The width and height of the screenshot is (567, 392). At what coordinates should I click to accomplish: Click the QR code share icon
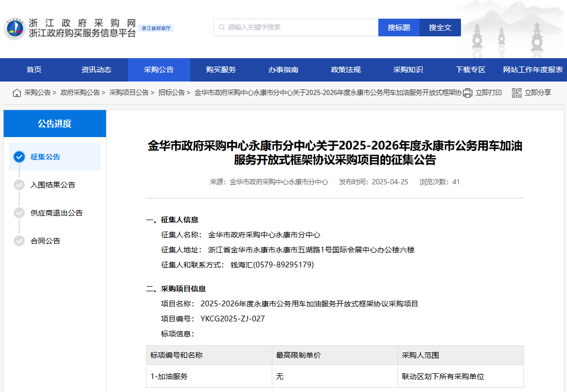[516, 93]
